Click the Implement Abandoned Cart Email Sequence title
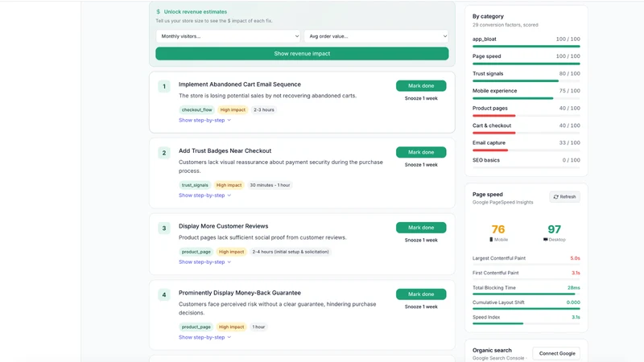Screen dimensions: 644x362 (239, 84)
